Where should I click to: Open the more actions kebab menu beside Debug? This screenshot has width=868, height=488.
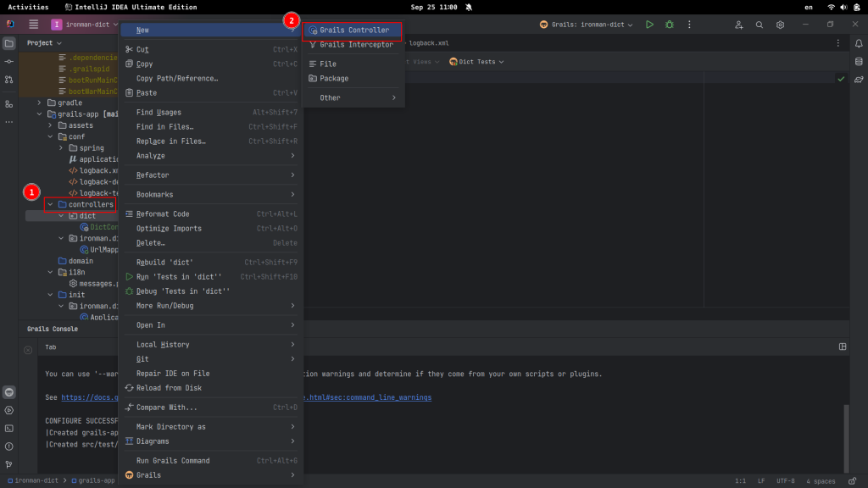[x=689, y=25]
